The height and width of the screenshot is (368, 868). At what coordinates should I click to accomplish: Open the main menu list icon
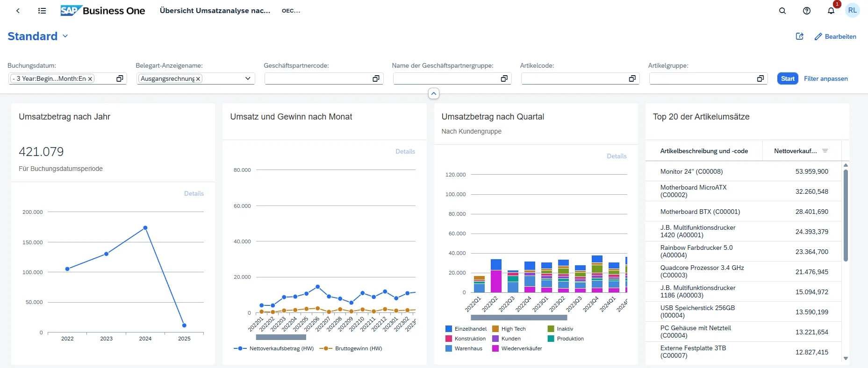tap(42, 11)
